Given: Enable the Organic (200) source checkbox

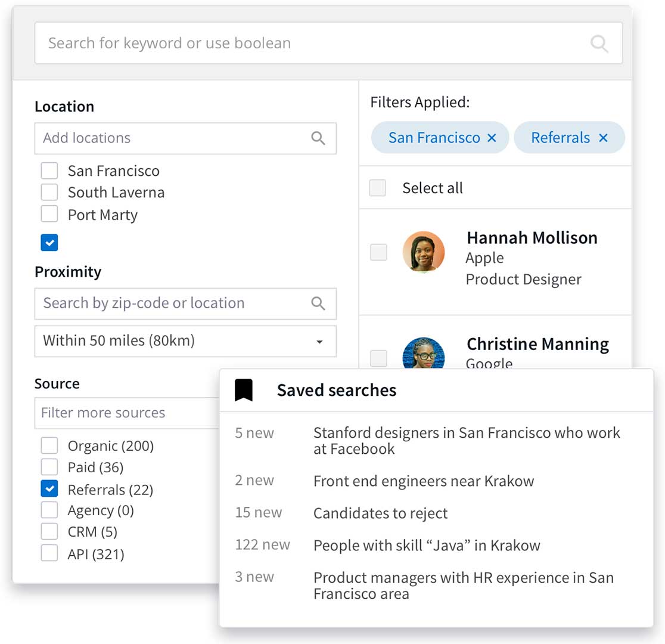Looking at the screenshot, I should pyautogui.click(x=49, y=445).
